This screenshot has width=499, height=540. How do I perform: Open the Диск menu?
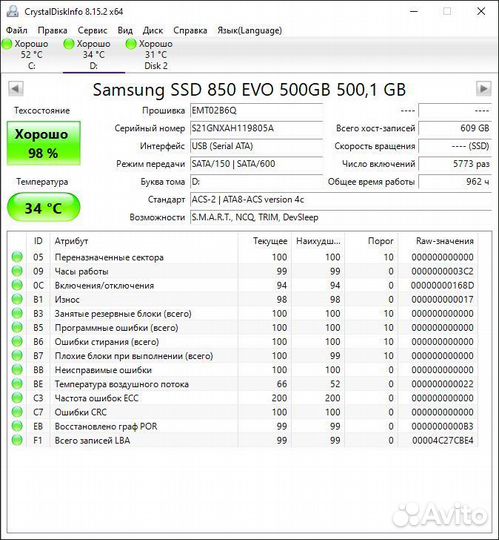coord(153,31)
